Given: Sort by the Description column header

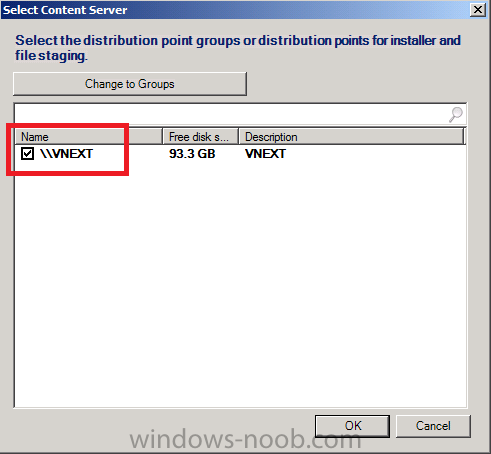Looking at the screenshot, I should [351, 137].
